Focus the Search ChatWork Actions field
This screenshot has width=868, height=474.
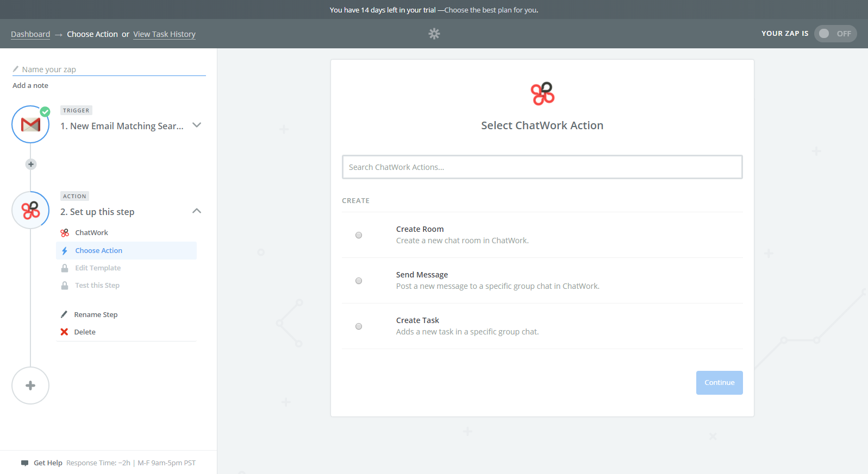coord(542,167)
